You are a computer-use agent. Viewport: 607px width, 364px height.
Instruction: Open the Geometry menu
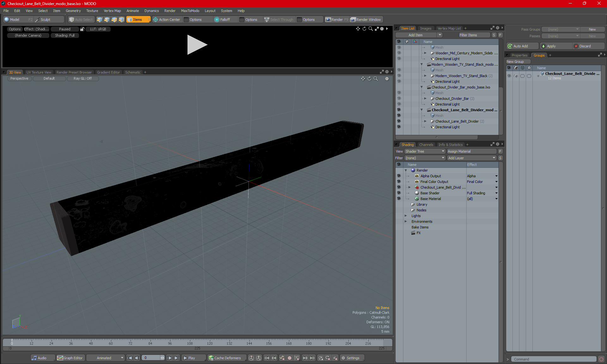[x=73, y=11]
